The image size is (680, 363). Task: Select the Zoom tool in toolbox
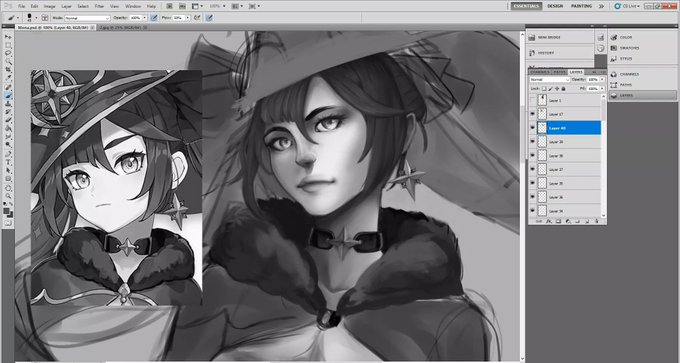click(8, 197)
